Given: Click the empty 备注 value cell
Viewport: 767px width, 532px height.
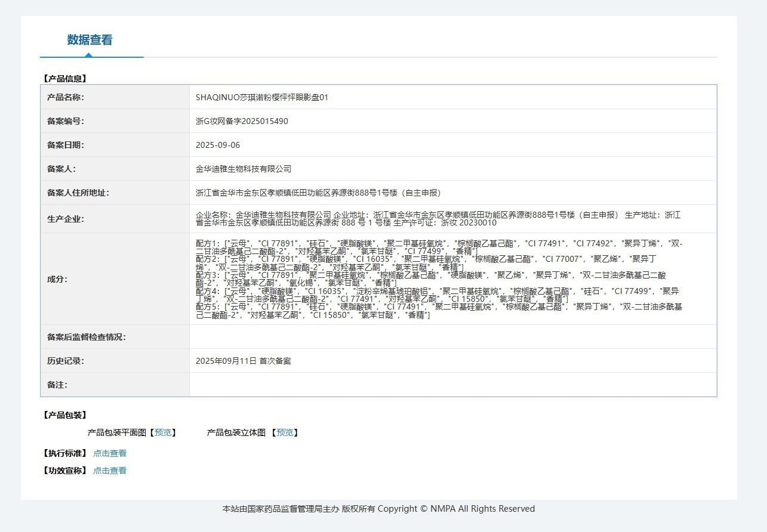Looking at the screenshot, I should [x=453, y=385].
